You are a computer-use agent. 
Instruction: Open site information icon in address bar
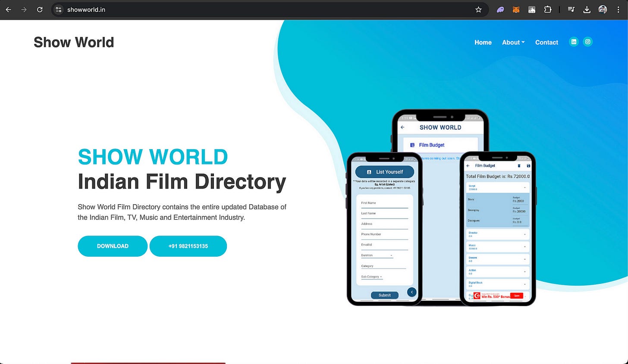(x=59, y=9)
